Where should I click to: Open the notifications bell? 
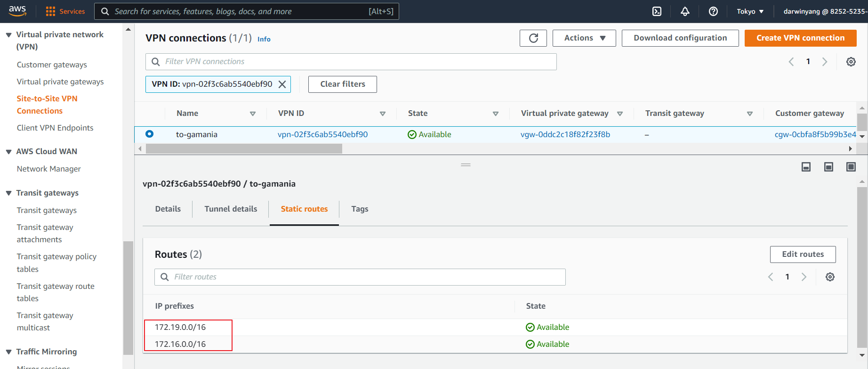click(x=685, y=11)
